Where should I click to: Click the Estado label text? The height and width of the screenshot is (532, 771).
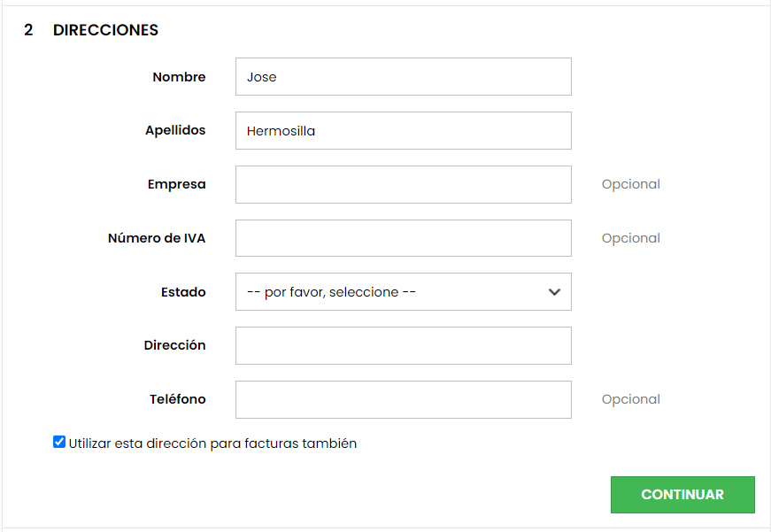click(x=183, y=292)
